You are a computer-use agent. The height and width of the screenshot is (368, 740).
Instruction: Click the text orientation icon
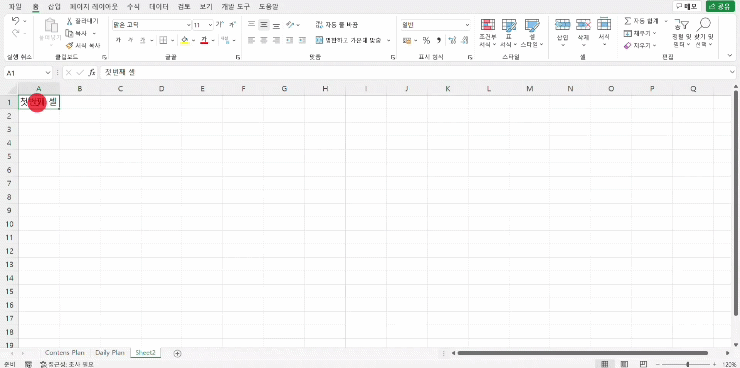[290, 24]
